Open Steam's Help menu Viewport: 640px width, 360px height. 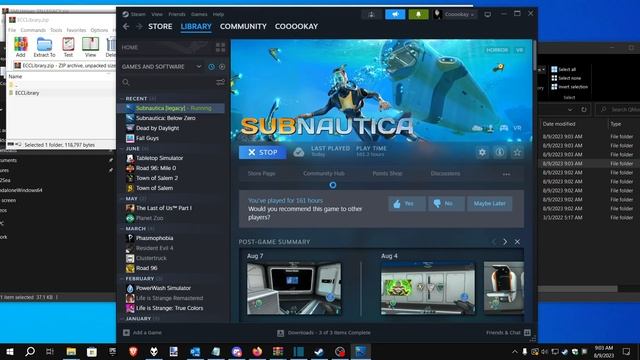[x=218, y=14]
